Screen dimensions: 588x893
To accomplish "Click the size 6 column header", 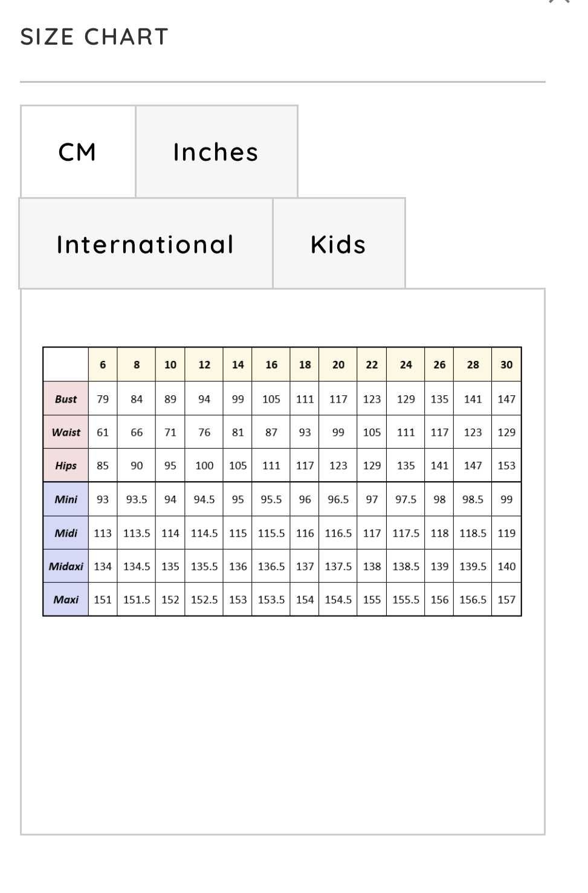I will [103, 365].
